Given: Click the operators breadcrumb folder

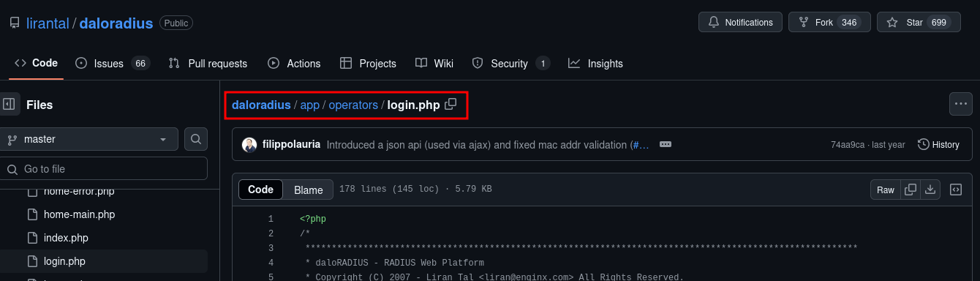Looking at the screenshot, I should 353,105.
